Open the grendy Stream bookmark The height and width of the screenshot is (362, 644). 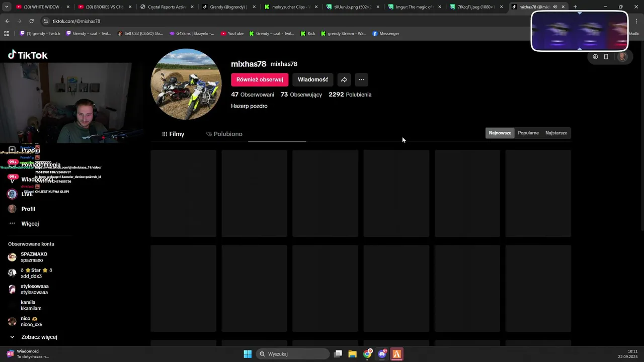(x=344, y=34)
